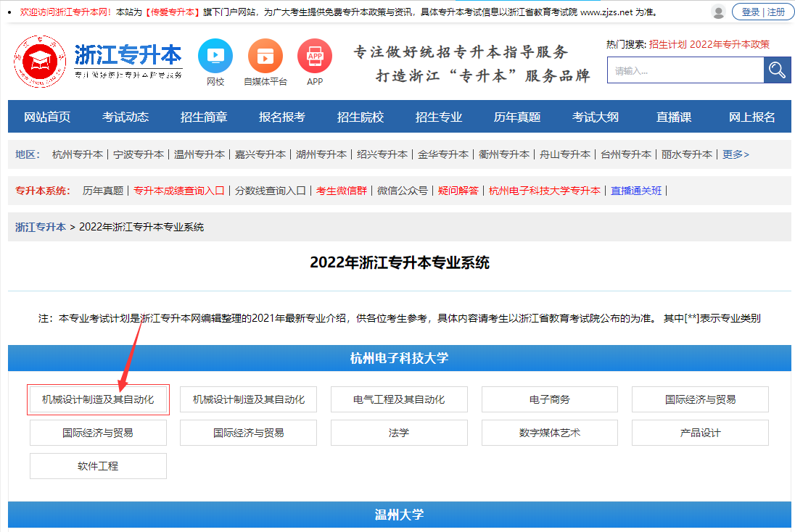Click the 软件工程 major button

pyautogui.click(x=97, y=466)
